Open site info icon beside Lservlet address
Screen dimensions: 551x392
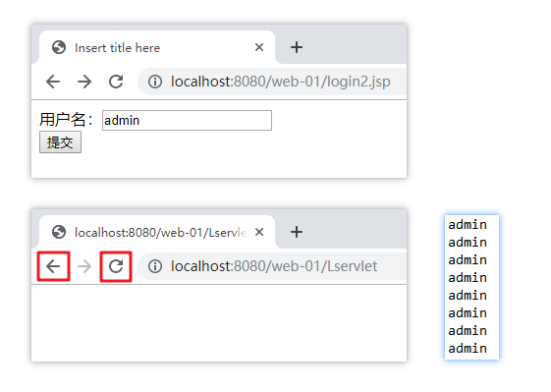click(x=155, y=266)
